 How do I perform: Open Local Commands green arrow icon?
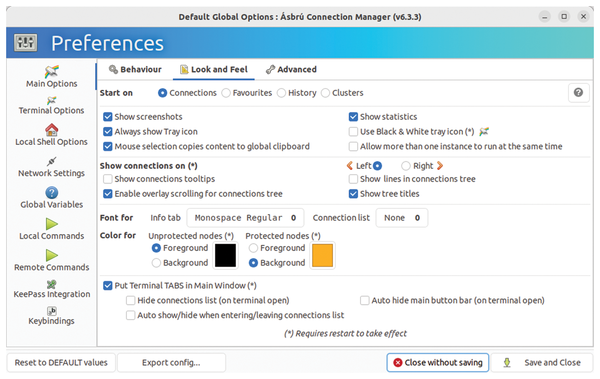(x=52, y=224)
